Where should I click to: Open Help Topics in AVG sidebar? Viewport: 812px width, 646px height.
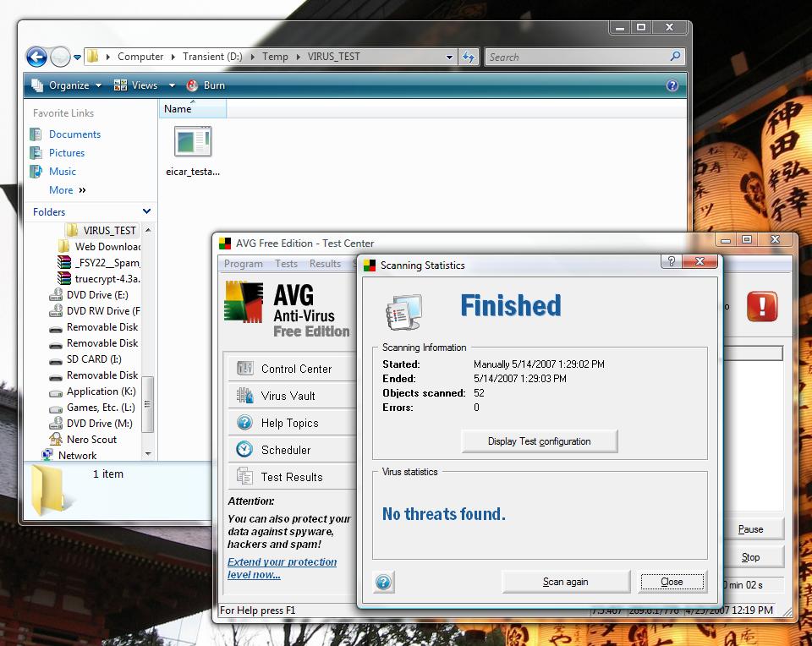(289, 423)
